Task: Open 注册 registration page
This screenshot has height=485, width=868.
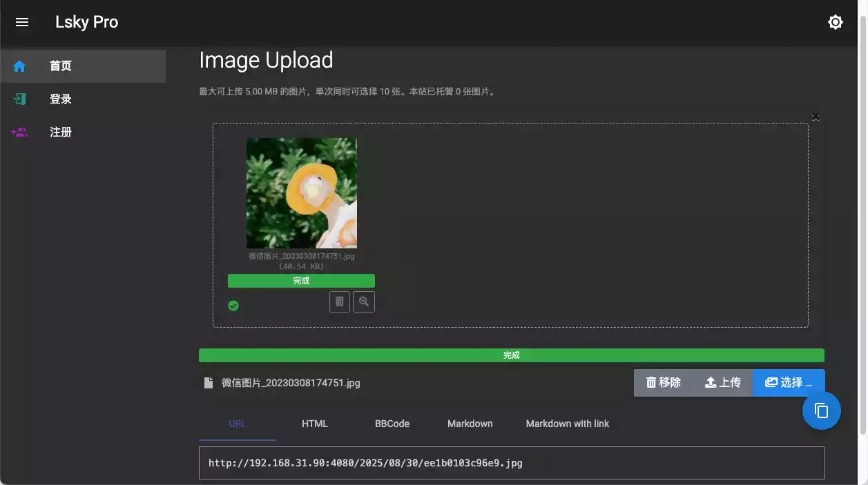Action: (x=61, y=132)
